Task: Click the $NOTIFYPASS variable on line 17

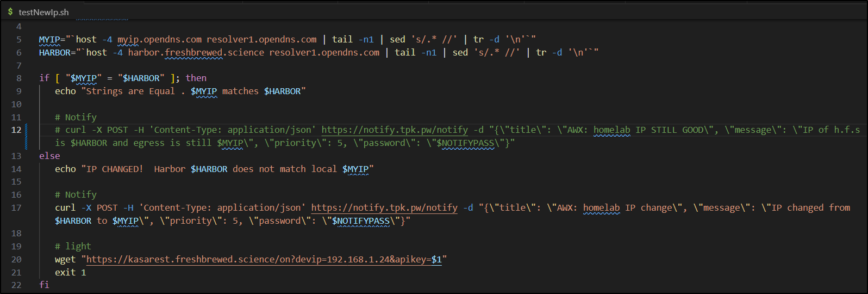Action: click(360, 221)
